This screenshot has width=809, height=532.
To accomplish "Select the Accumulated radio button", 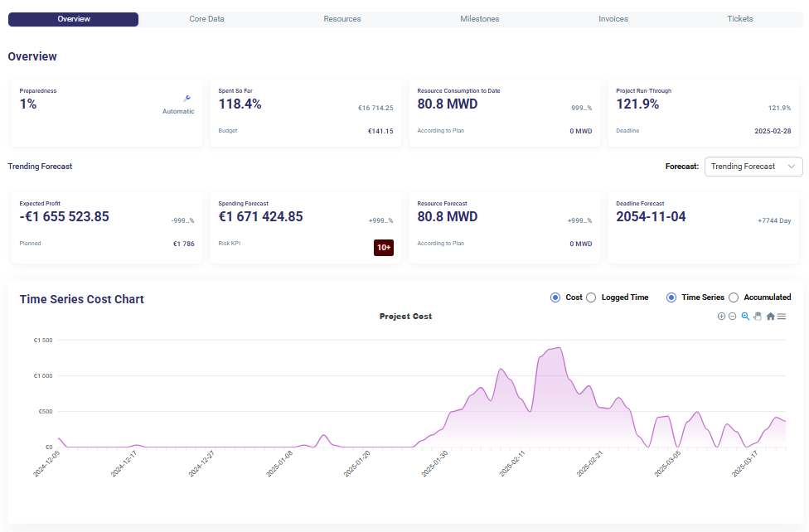I will pyautogui.click(x=734, y=297).
